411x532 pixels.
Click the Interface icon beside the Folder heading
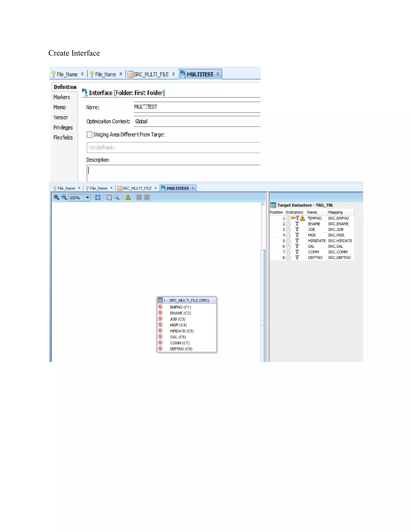point(85,93)
